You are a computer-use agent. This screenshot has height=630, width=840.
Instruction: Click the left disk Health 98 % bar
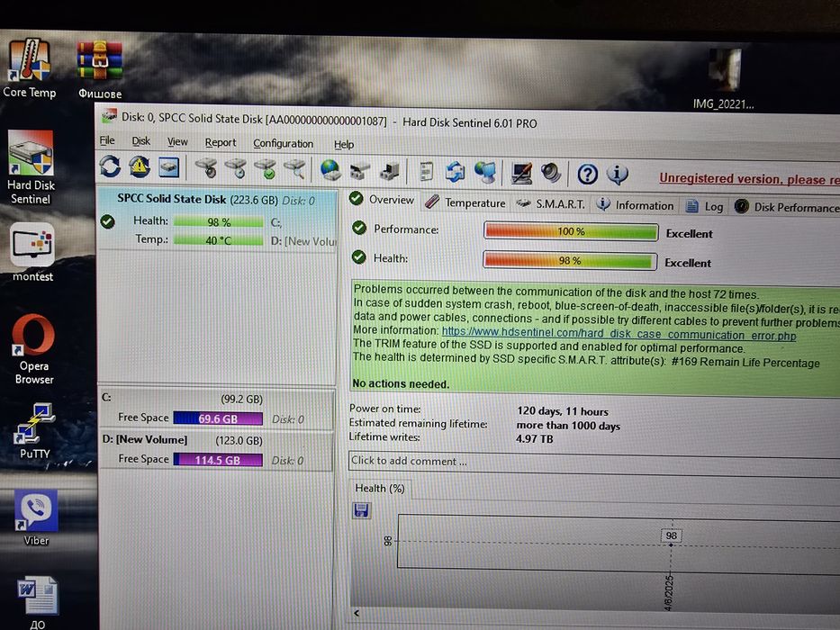click(x=218, y=221)
